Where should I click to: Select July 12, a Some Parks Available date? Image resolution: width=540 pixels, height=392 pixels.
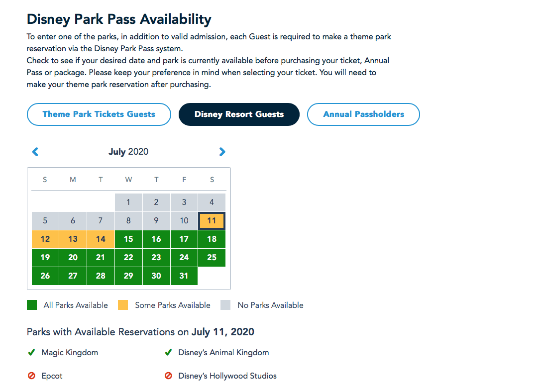pyautogui.click(x=45, y=239)
